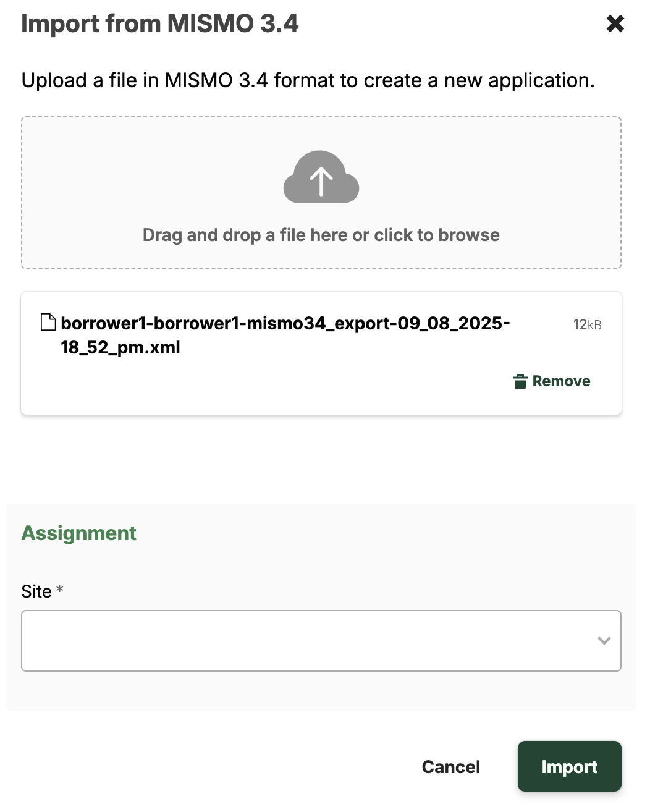Cancel the MISMO import
The height and width of the screenshot is (812, 650).
[450, 767]
